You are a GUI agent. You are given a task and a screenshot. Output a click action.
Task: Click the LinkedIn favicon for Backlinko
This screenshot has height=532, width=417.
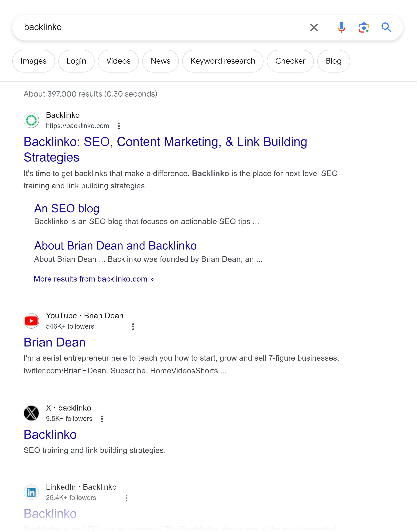pyautogui.click(x=31, y=492)
